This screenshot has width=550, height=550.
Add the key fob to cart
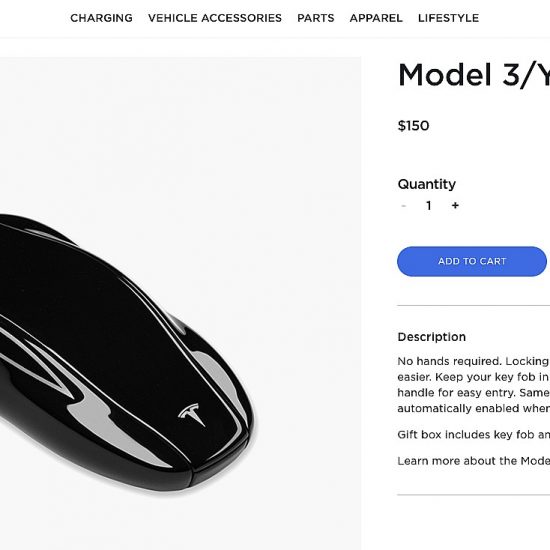pos(472,261)
